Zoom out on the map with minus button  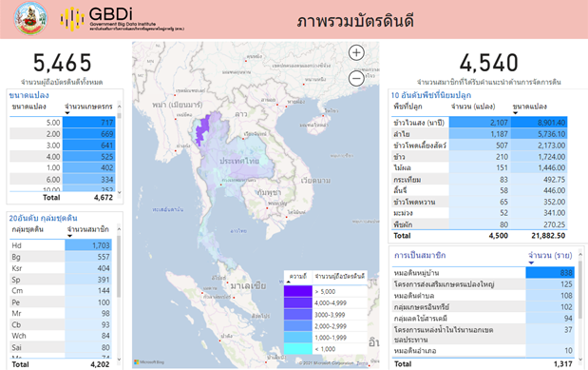click(x=356, y=79)
